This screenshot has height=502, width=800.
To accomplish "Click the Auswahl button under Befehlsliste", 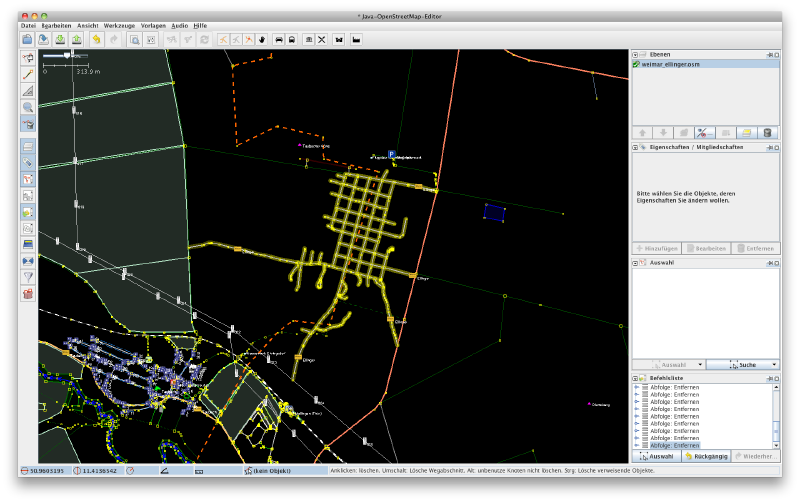I will (656, 456).
